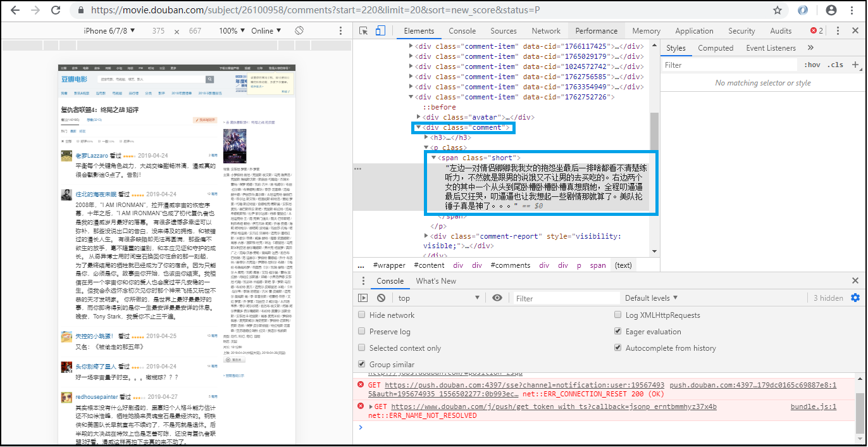Screen dimensions: 868x447
Task: Expand the div class avatar node
Action: 418,117
